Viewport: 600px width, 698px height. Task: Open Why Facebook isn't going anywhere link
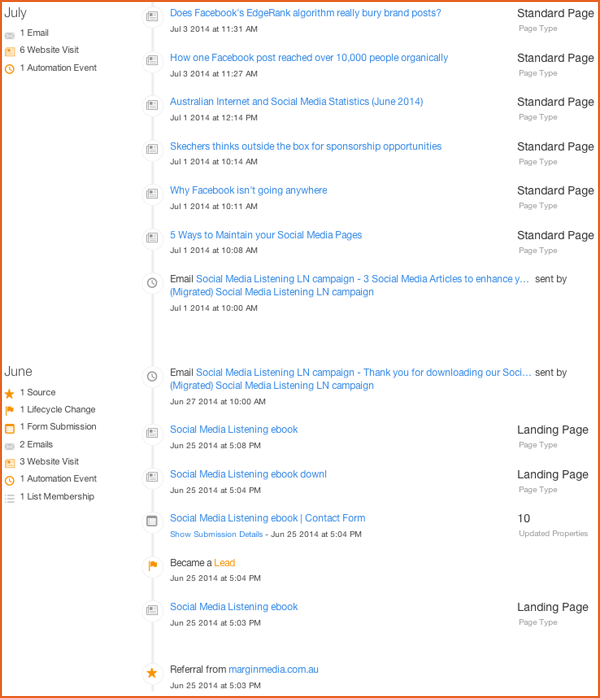point(248,191)
